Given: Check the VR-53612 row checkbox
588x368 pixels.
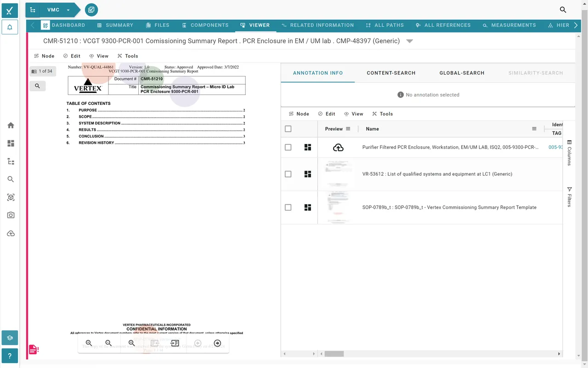Looking at the screenshot, I should pos(288,174).
